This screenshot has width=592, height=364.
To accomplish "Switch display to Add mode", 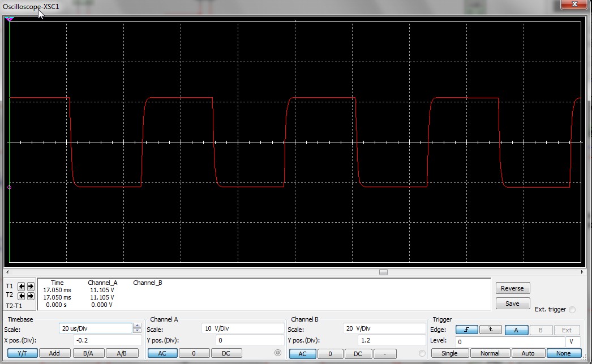I will (54, 353).
